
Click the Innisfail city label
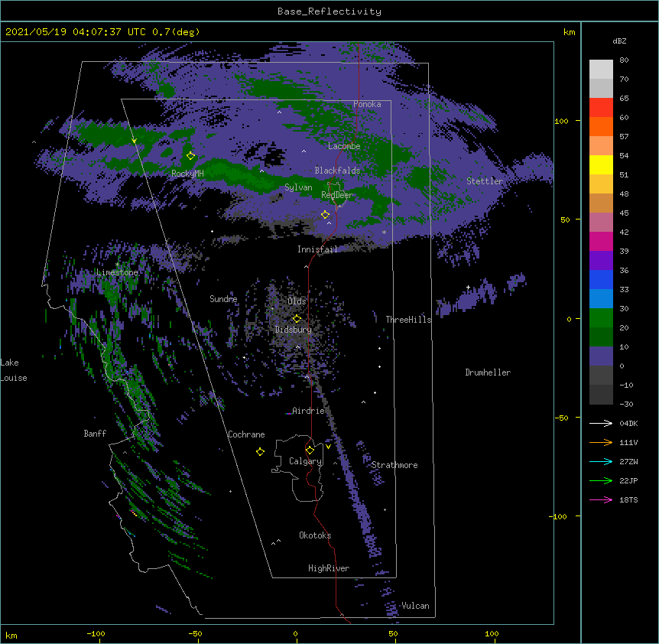pyautogui.click(x=317, y=249)
